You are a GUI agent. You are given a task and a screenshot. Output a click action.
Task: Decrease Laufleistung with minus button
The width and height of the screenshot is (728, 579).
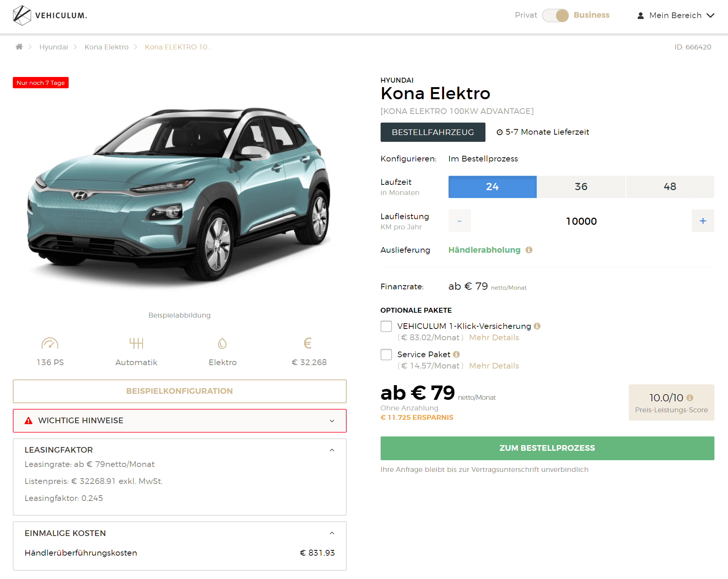click(459, 221)
